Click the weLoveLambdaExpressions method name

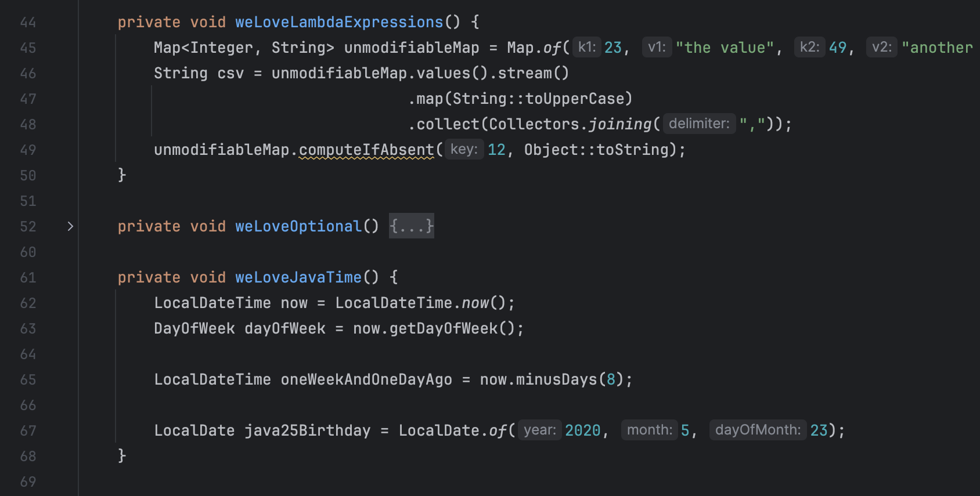click(x=339, y=22)
